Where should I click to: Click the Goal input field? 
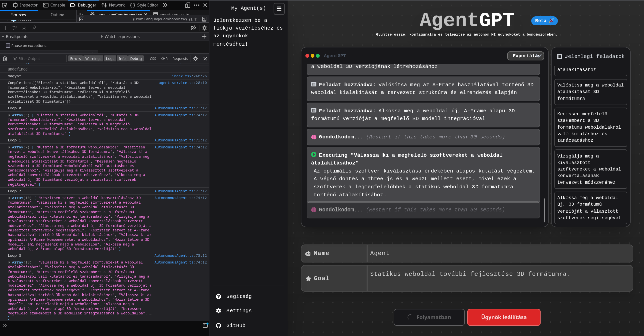500,278
